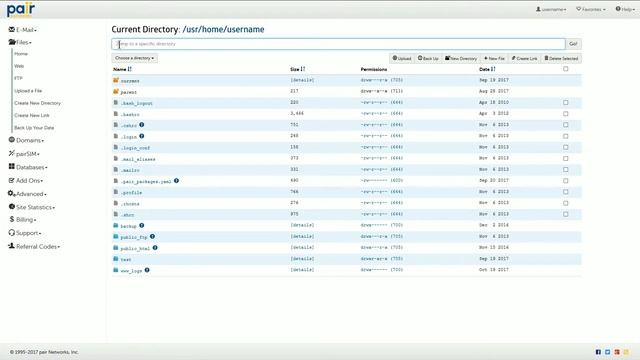
Task: Open the Choose a directory dropdown
Action: tap(135, 58)
